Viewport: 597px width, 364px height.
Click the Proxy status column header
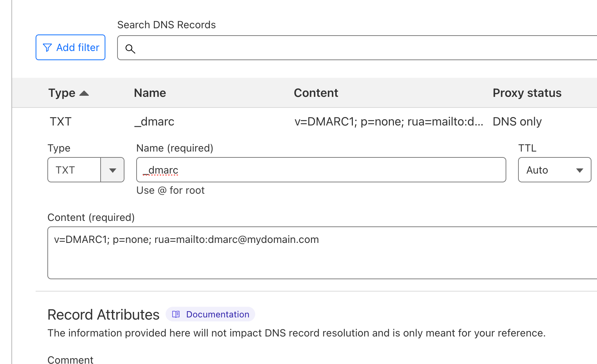click(527, 93)
